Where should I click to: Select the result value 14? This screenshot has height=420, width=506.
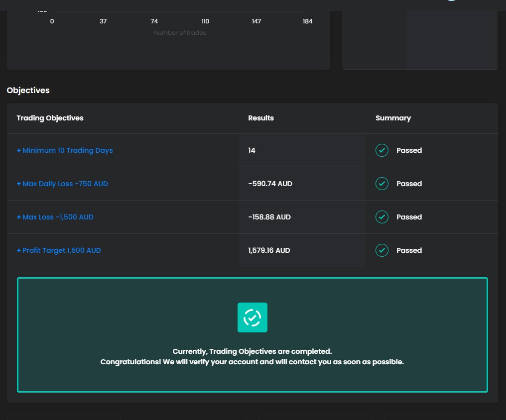252,150
